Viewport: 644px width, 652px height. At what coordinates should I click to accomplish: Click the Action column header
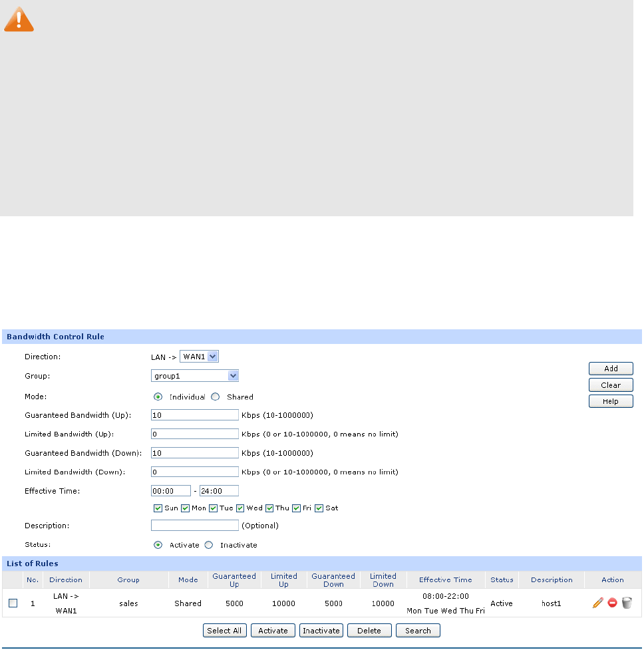(613, 580)
